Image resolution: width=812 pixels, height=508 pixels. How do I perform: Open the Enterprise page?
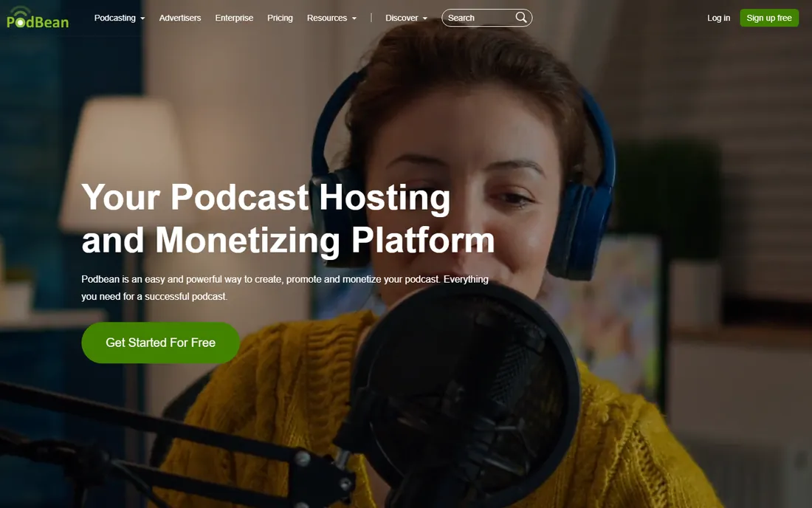click(x=234, y=18)
